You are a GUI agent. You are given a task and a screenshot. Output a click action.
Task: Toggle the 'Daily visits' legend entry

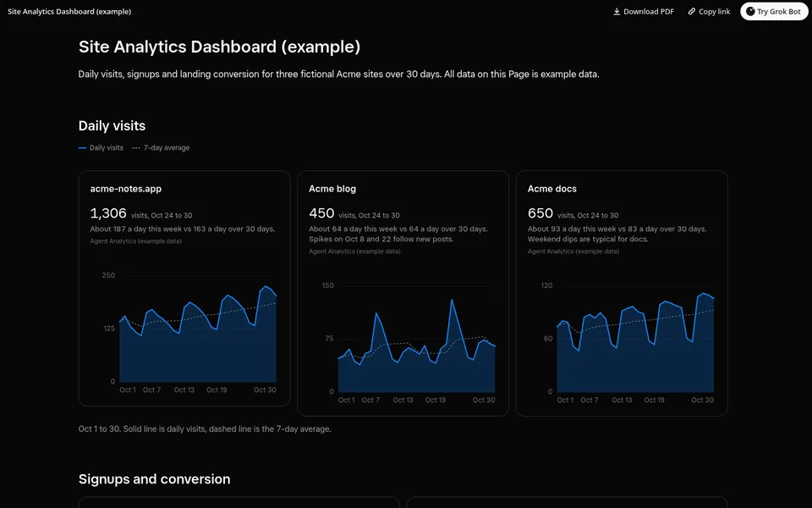click(x=101, y=147)
